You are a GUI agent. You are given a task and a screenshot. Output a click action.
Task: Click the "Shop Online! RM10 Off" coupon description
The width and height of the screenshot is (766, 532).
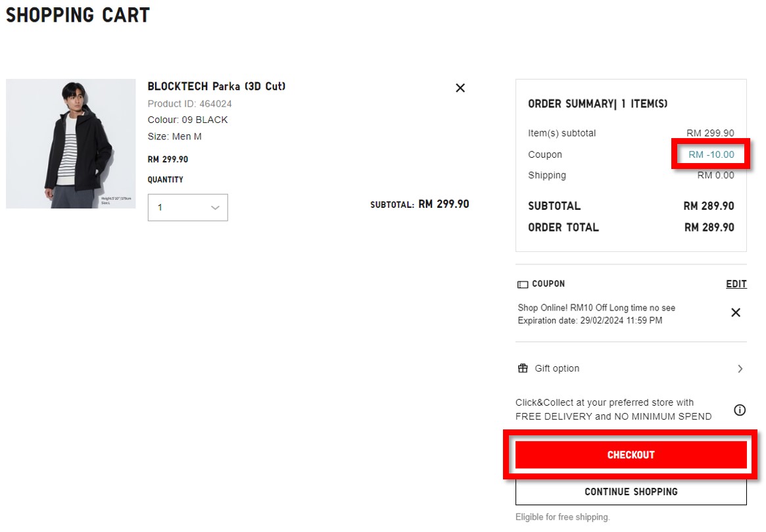coord(596,308)
